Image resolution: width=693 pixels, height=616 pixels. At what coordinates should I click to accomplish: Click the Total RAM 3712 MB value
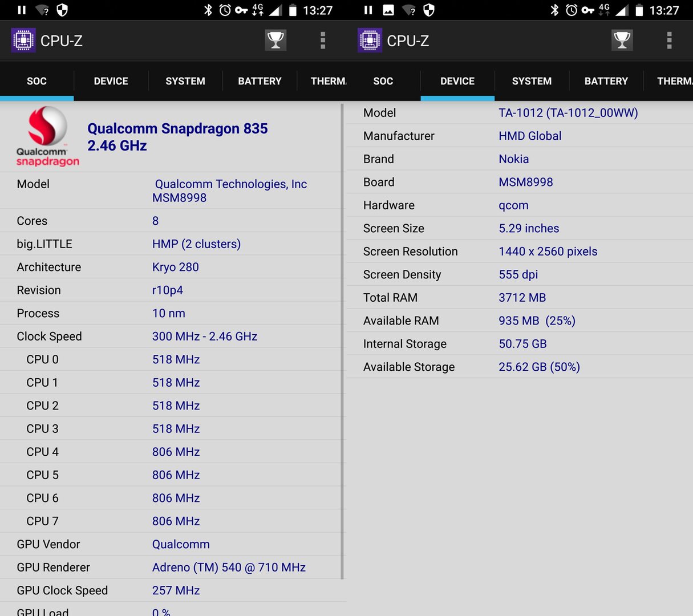point(522,298)
